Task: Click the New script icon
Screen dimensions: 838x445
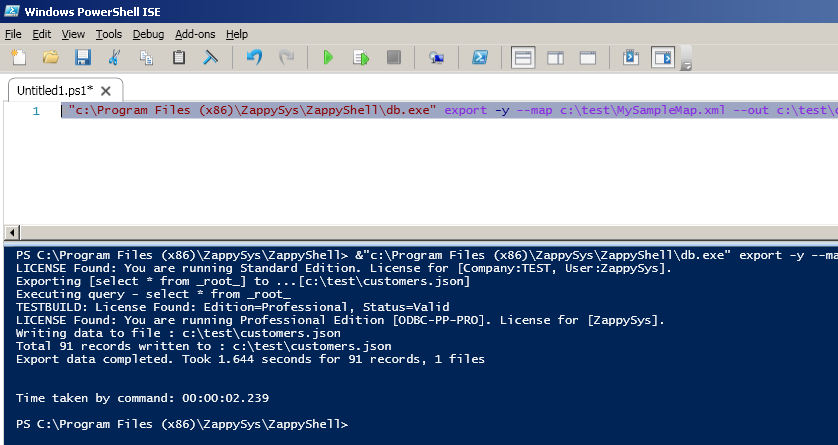Action: (19, 57)
